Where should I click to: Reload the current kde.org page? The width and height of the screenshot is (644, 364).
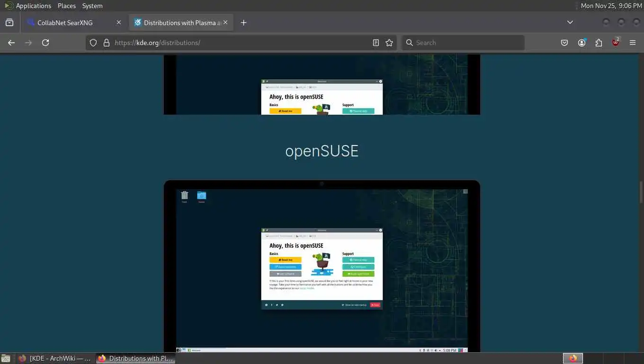point(45,43)
